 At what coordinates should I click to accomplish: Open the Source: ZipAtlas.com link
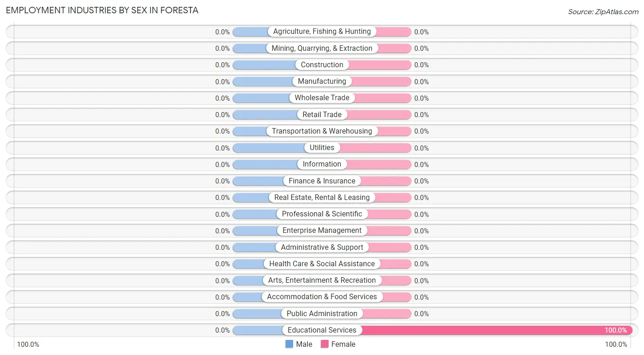[x=603, y=12]
